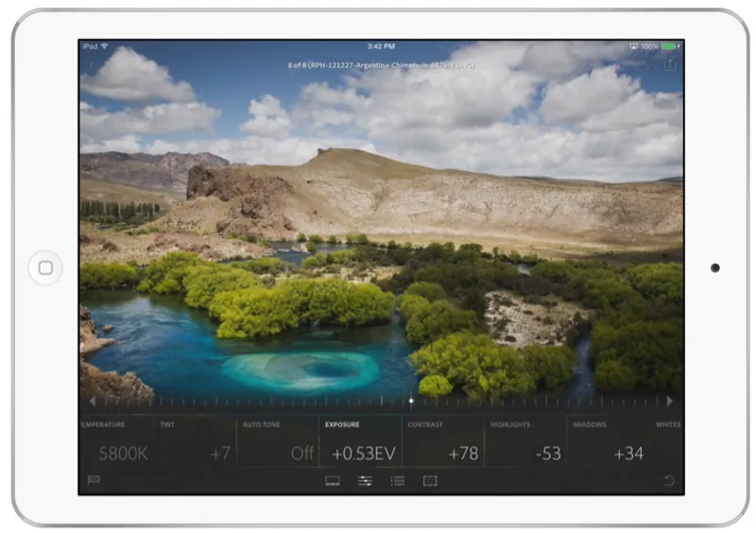756x533 pixels.
Task: Tap the 3:42 PM clock
Action: (381, 46)
